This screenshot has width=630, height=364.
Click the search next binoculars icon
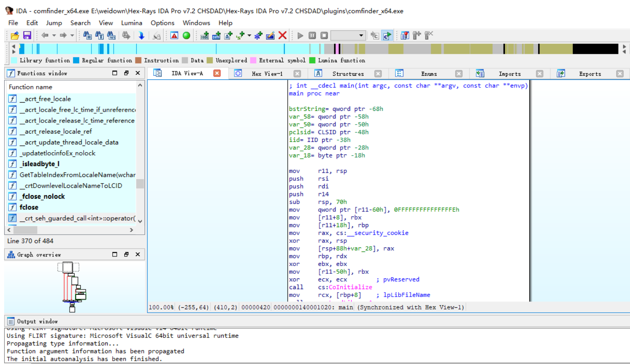point(126,36)
